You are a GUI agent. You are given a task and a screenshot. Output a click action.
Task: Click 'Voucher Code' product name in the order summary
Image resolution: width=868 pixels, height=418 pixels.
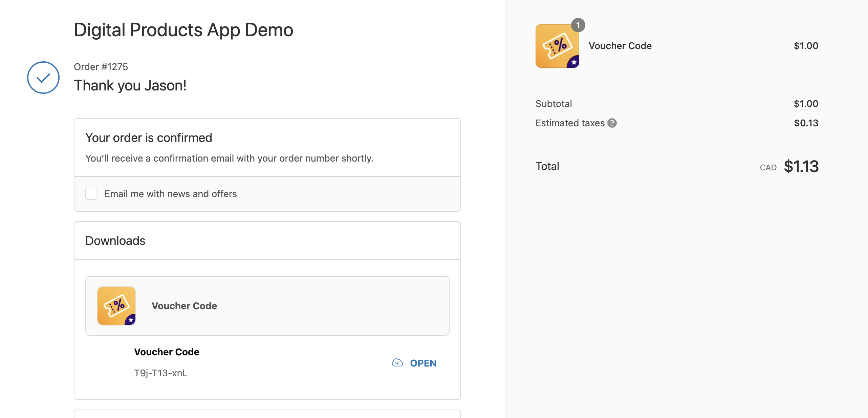(x=620, y=46)
